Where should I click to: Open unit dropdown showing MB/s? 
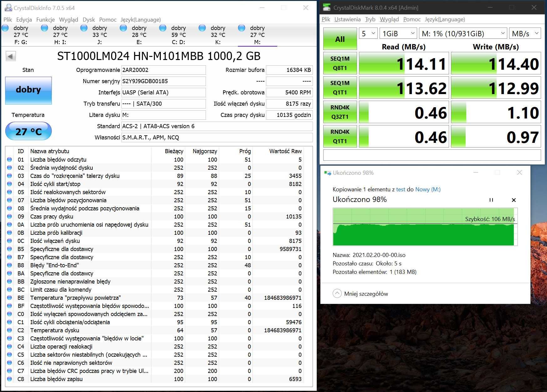525,33
